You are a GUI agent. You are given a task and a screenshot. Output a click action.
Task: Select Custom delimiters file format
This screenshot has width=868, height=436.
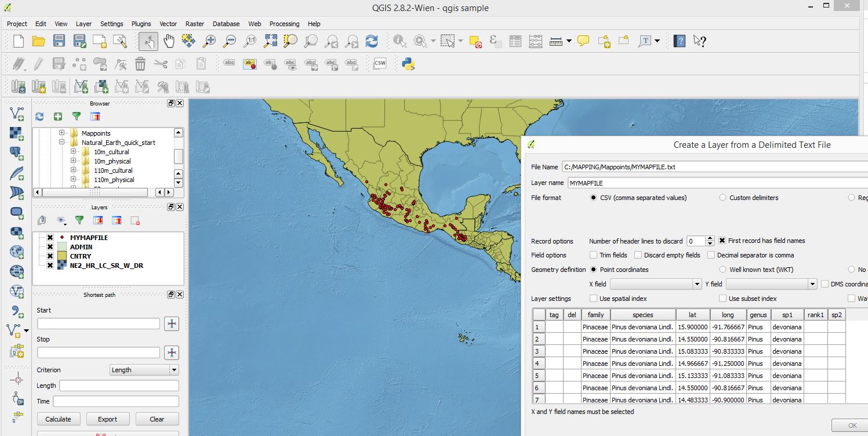click(x=722, y=198)
